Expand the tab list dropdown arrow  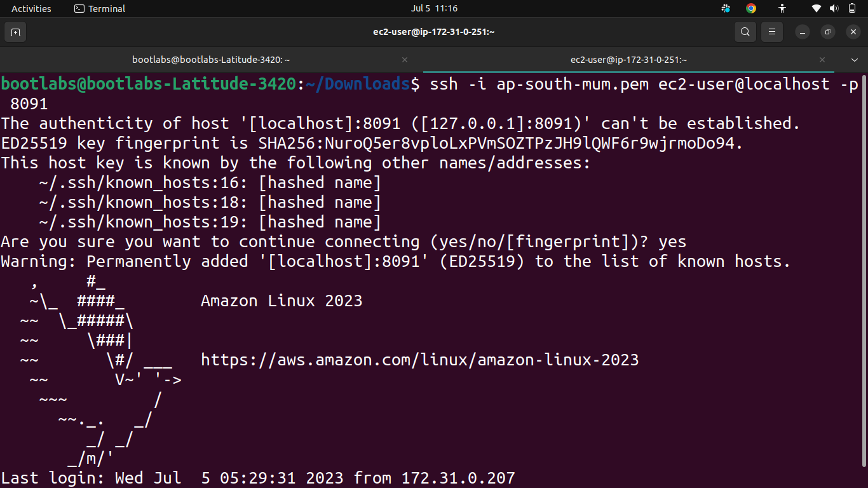tap(855, 60)
